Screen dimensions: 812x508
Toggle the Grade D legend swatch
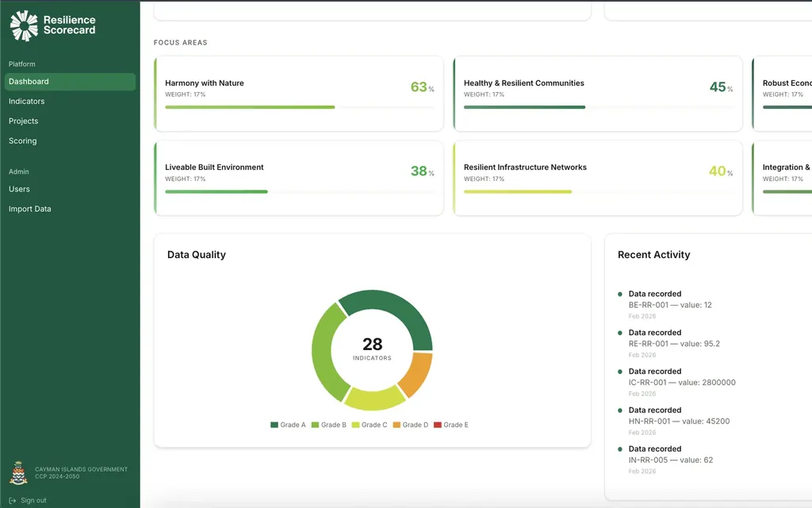396,425
